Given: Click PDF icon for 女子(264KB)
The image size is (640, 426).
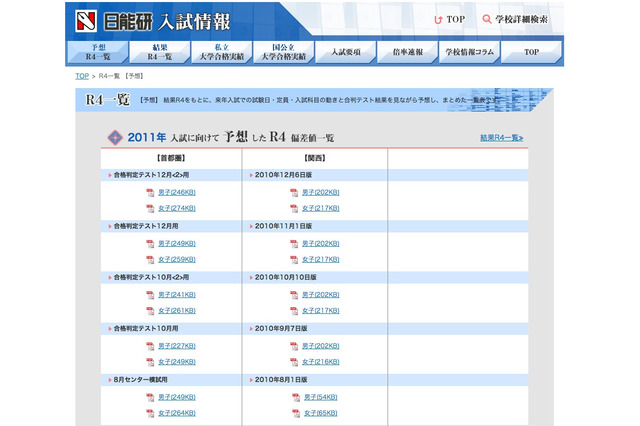Looking at the screenshot, I should (150, 413).
